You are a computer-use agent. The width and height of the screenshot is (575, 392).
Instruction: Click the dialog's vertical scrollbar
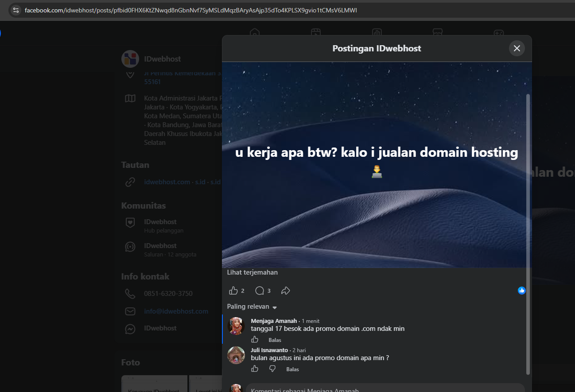click(528, 234)
